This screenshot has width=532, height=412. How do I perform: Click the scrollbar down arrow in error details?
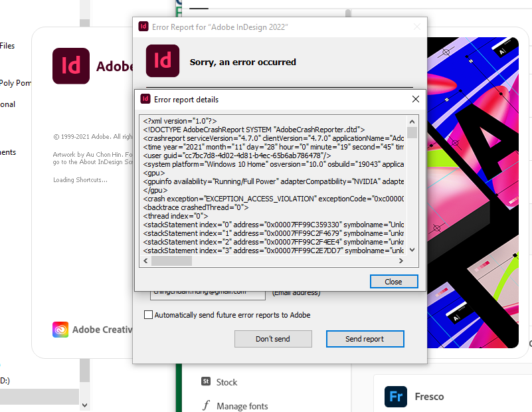[412, 251]
